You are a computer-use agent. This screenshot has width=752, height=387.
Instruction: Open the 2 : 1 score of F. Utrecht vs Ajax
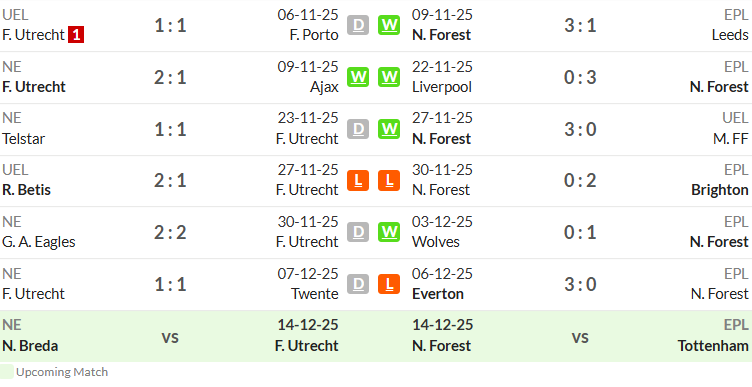[x=170, y=77]
